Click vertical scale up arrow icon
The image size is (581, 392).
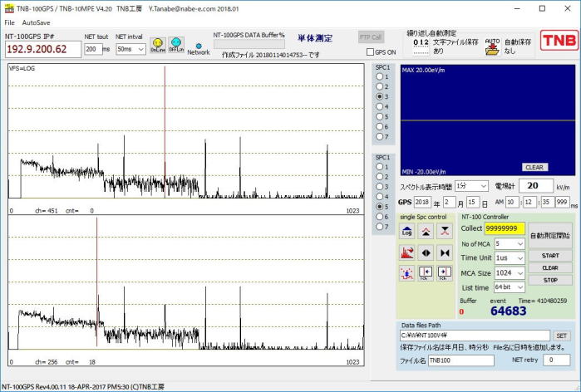pos(426,232)
